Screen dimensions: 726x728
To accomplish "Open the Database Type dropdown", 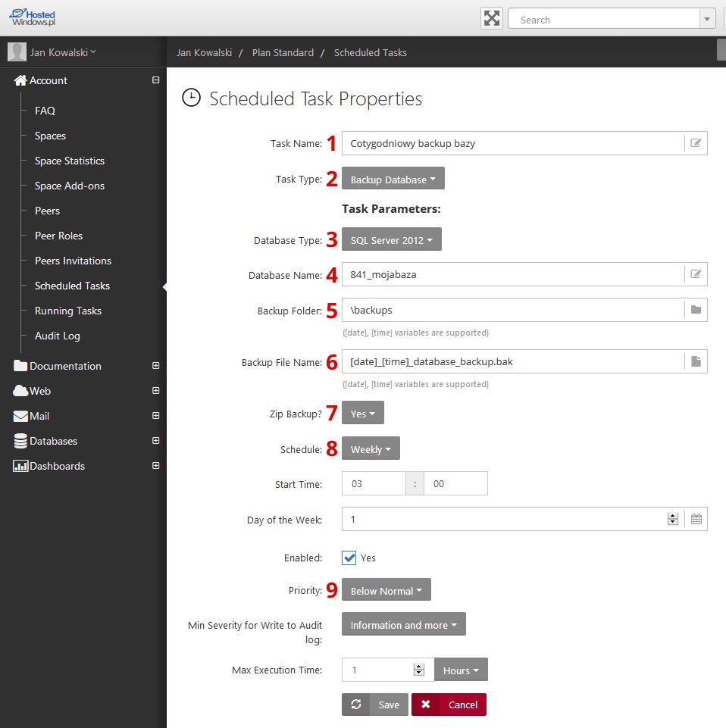I will 392,239.
